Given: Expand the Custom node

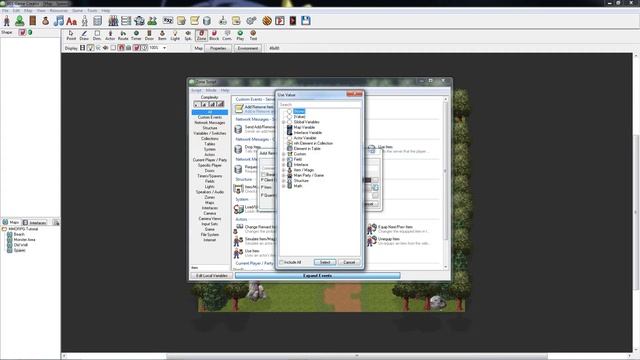Looking at the screenshot, I should [x=284, y=154].
